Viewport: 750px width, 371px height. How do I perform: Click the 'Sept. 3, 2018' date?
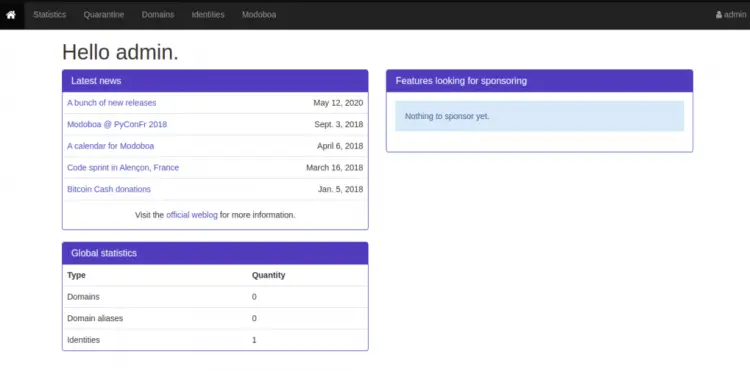[x=339, y=124]
